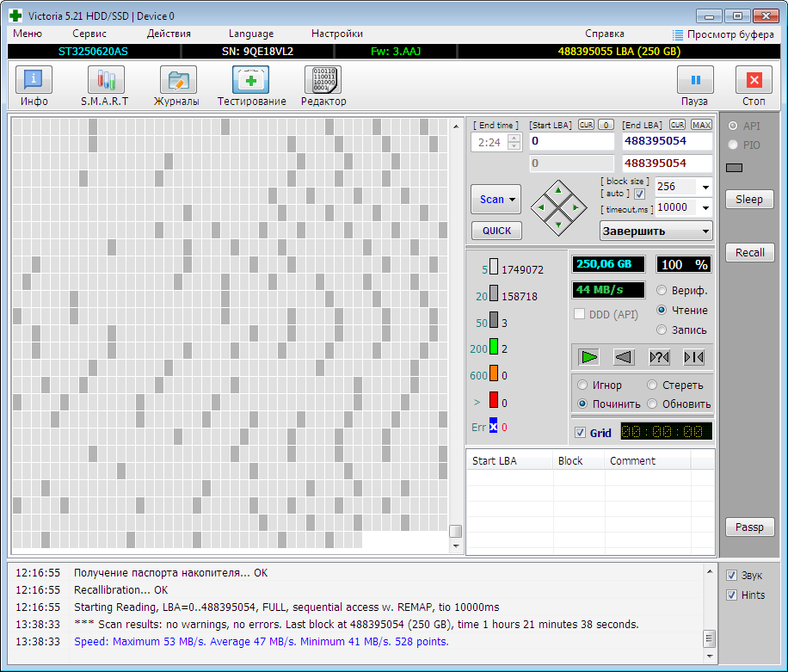Click the Passp button
788x672 pixels.
(749, 527)
